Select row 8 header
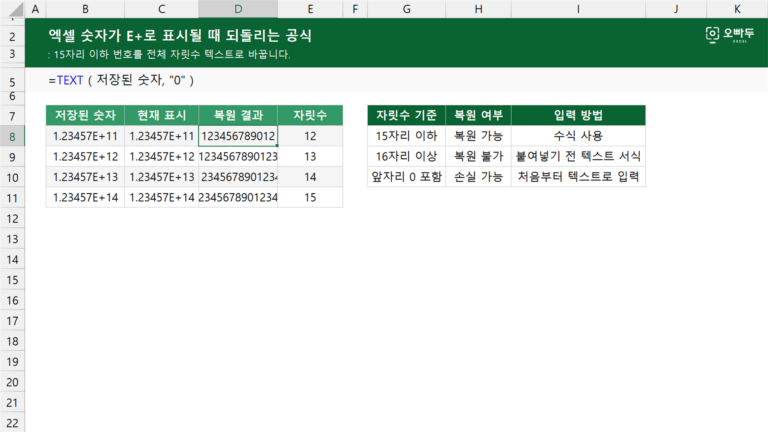The width and height of the screenshot is (768, 432). pos(12,137)
